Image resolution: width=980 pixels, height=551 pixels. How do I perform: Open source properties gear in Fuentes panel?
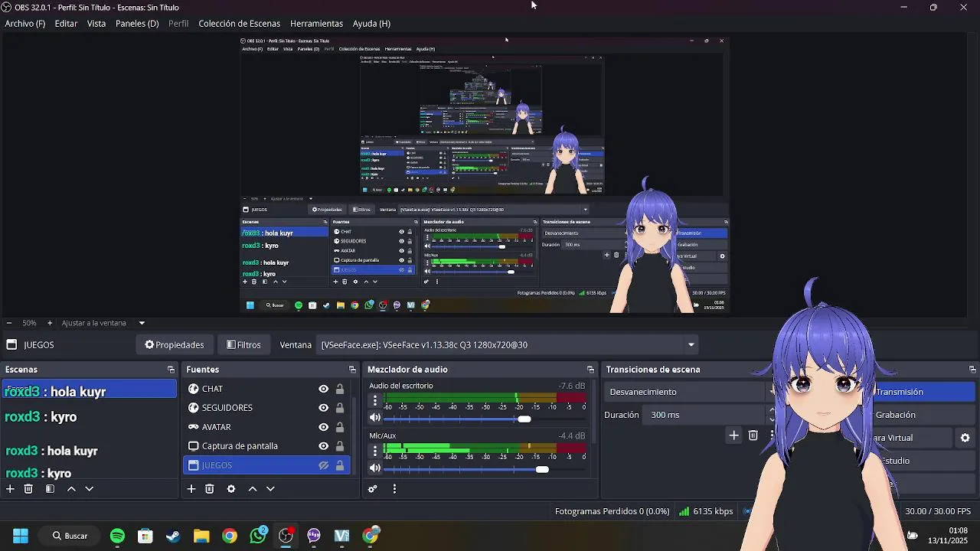pyautogui.click(x=231, y=489)
